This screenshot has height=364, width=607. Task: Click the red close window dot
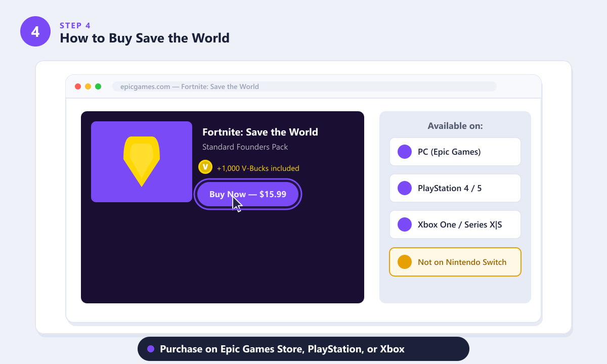pos(78,86)
